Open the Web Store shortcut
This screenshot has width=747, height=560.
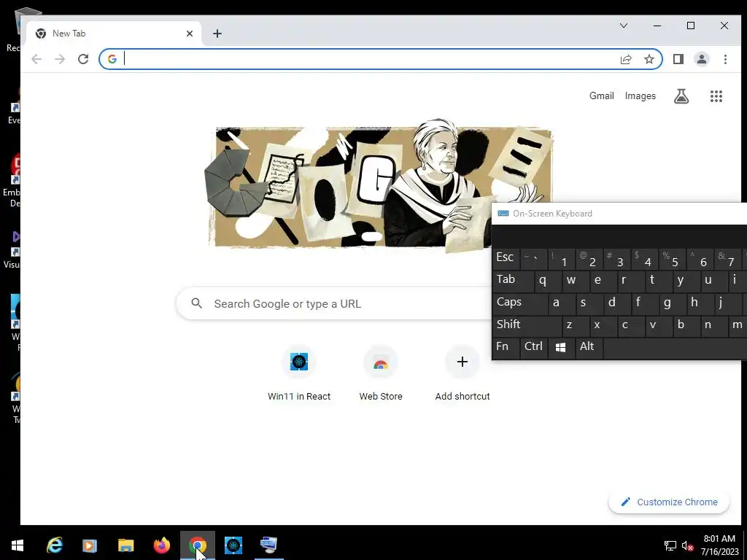click(381, 374)
